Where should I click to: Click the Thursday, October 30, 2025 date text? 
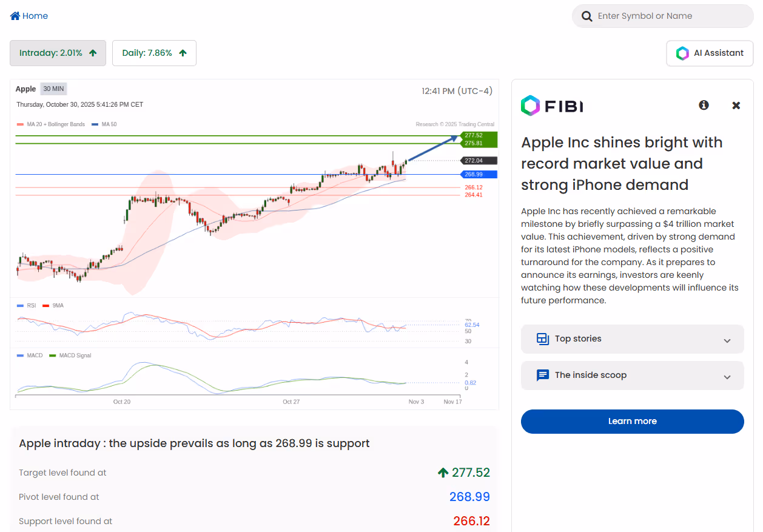(x=80, y=105)
